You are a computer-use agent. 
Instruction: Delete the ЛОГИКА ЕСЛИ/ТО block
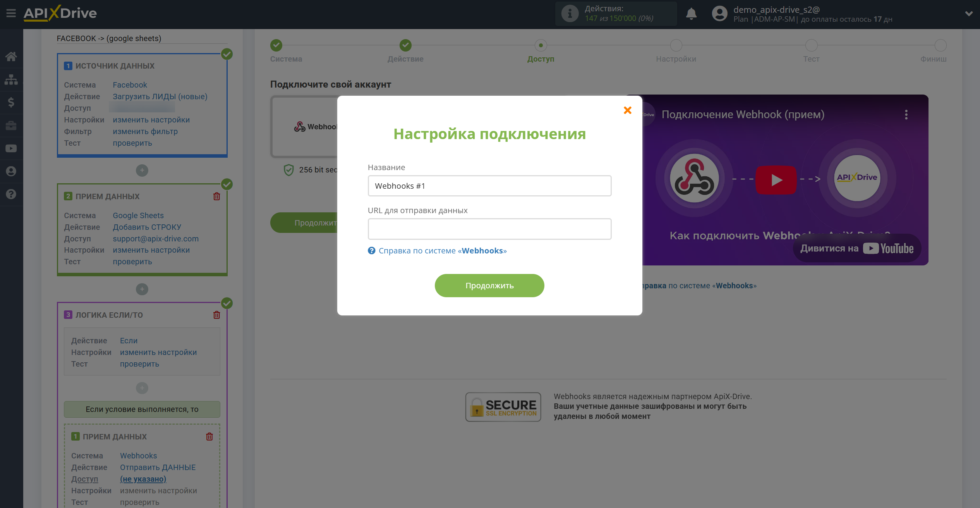coord(216,315)
